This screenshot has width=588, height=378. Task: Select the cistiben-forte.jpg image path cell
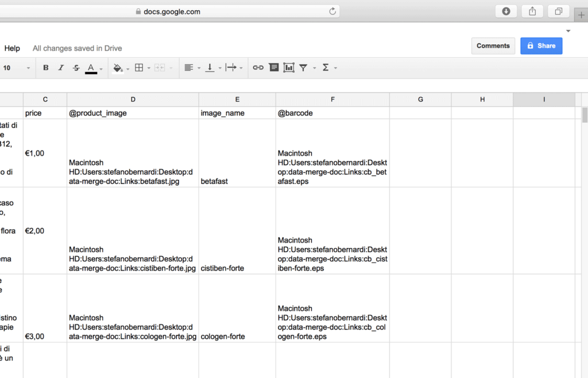(133, 230)
